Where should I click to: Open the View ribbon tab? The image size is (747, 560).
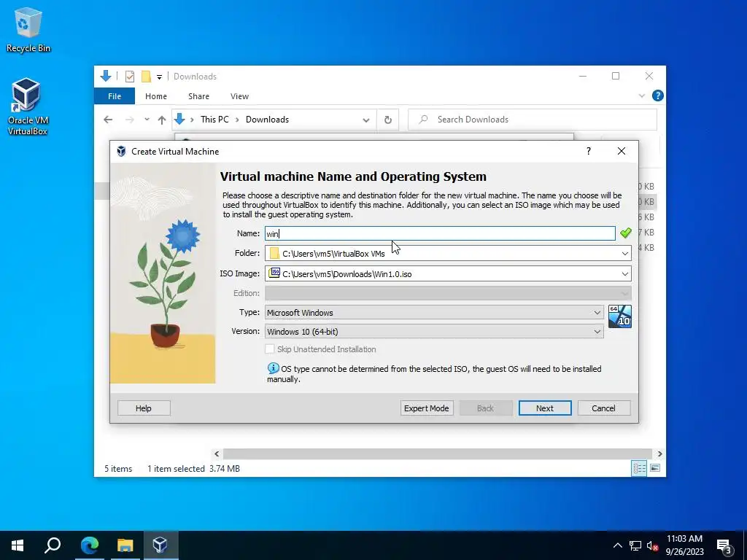tap(239, 96)
